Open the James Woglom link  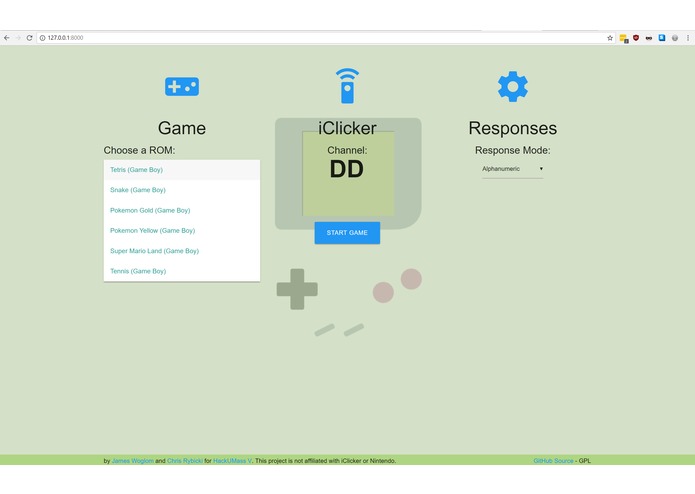tap(133, 461)
